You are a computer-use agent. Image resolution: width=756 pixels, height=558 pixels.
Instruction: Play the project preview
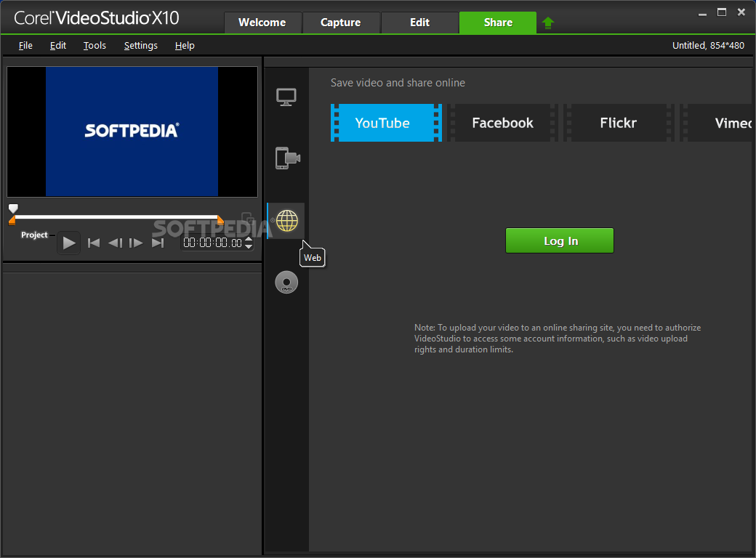click(68, 243)
